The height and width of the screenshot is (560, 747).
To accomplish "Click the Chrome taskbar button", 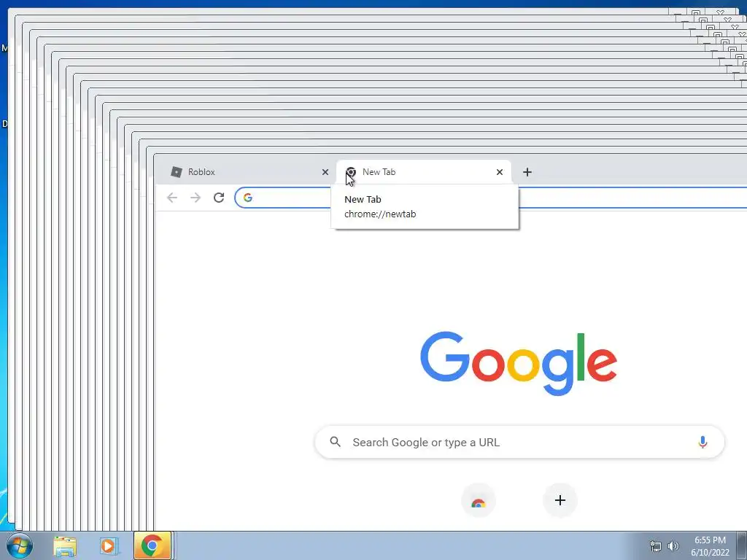I will coord(152,545).
